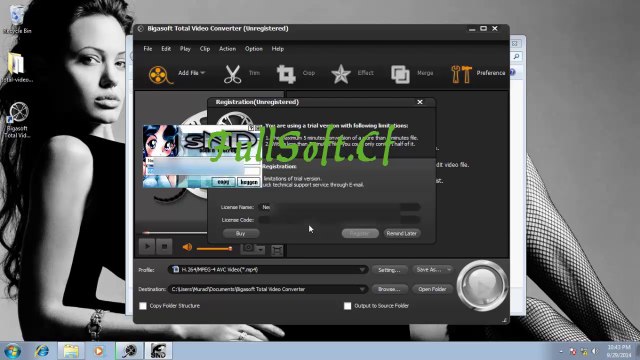Click the taskbar clock and date
Image resolution: width=640 pixels, height=360 pixels.
[x=619, y=351]
